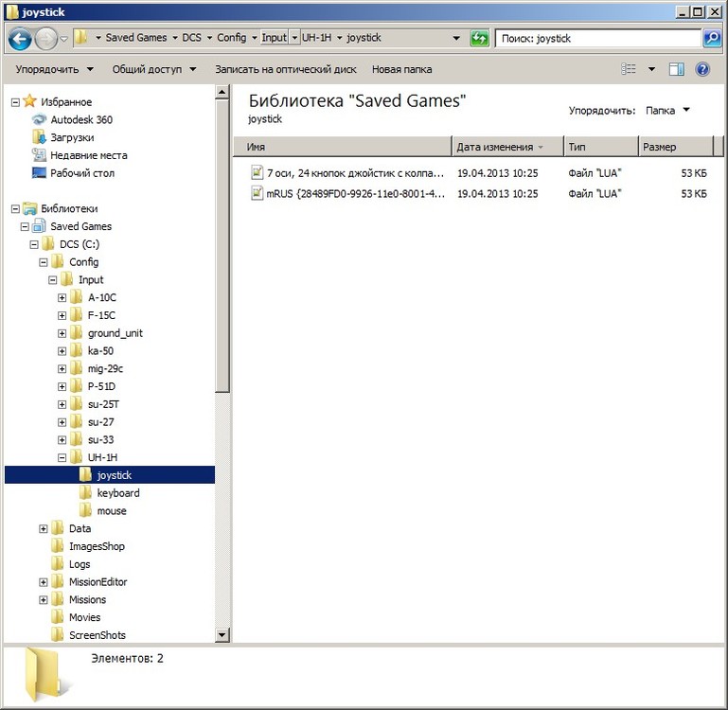
Task: Click 'DCS' breadcrumb in address bar
Action: (x=191, y=38)
